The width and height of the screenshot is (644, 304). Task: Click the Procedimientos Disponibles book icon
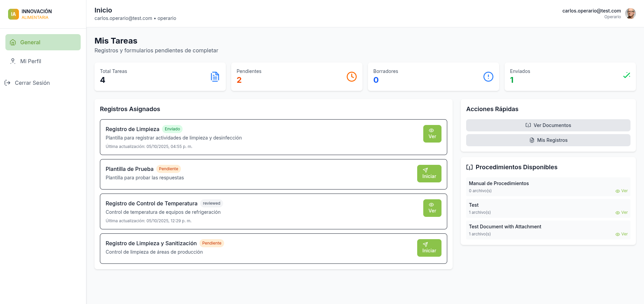pyautogui.click(x=469, y=167)
